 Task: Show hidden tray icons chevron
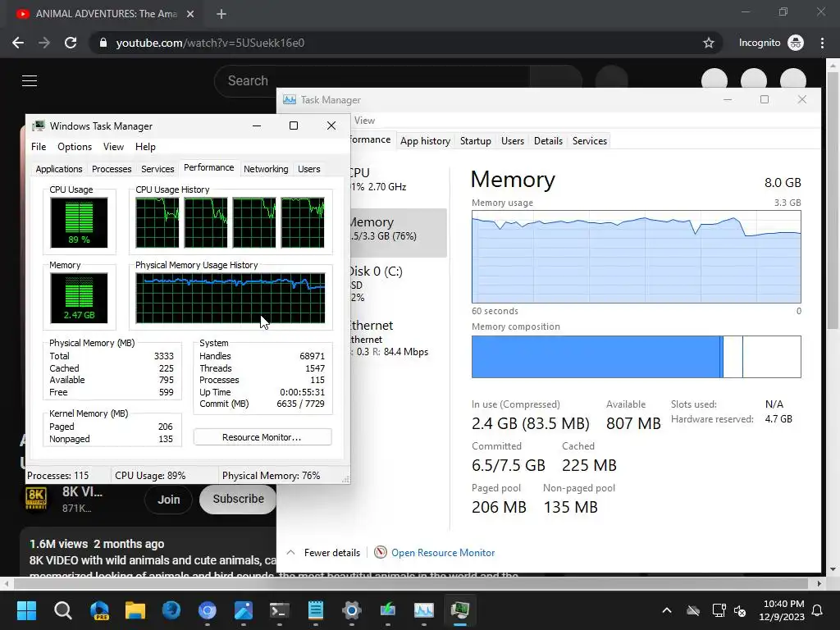tap(667, 610)
